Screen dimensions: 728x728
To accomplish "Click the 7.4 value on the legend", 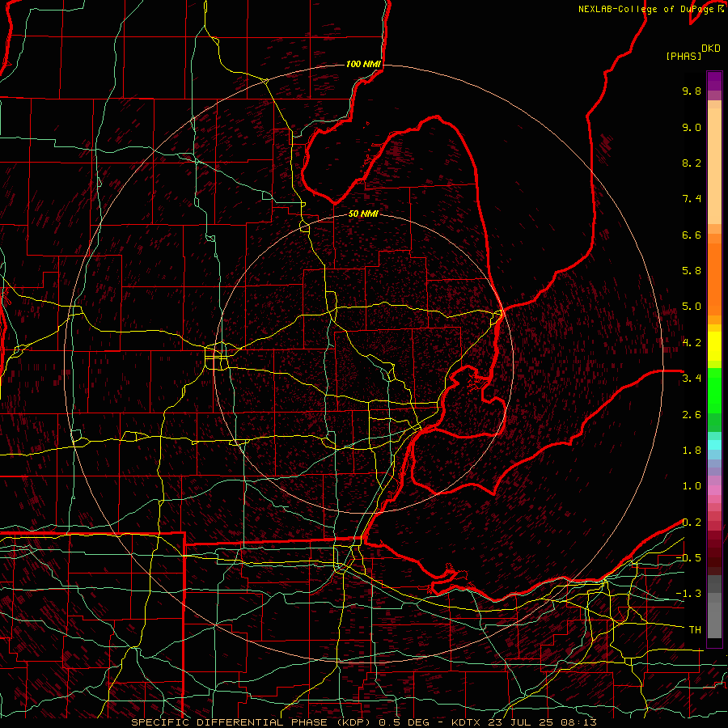I will [x=692, y=199].
